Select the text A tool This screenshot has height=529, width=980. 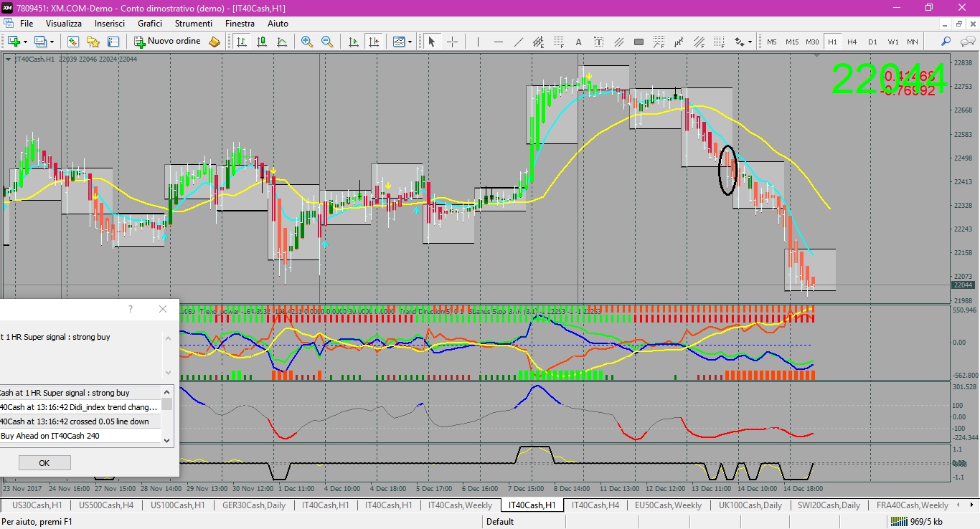coord(579,42)
